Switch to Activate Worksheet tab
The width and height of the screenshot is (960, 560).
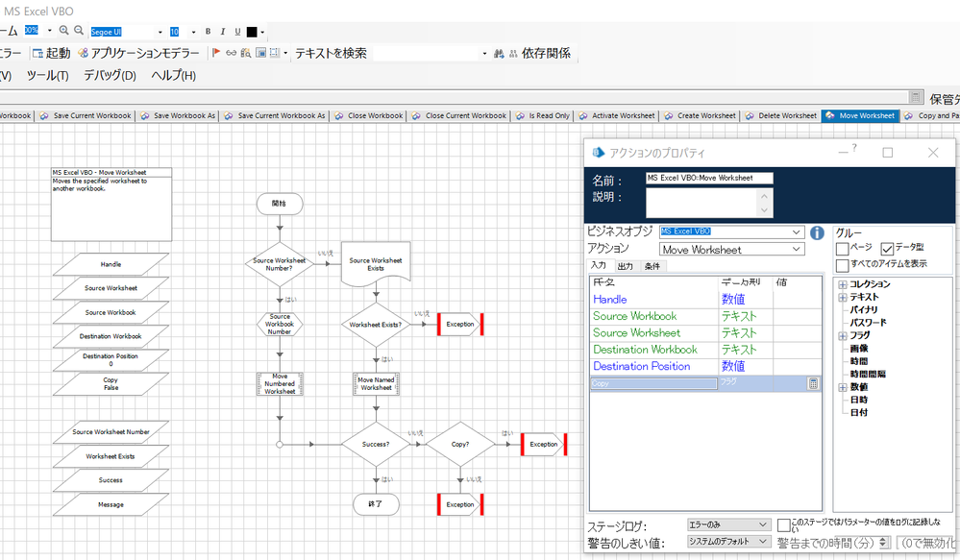click(617, 115)
